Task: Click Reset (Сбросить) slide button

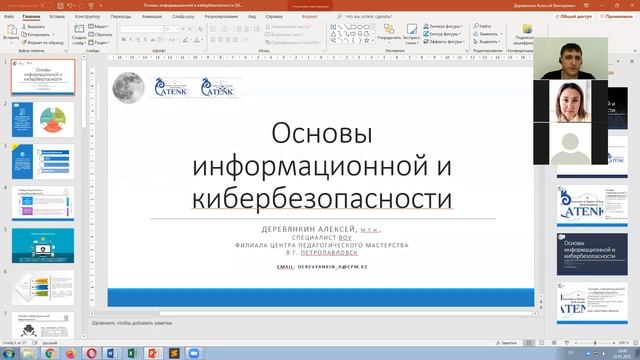Action: coord(100,35)
